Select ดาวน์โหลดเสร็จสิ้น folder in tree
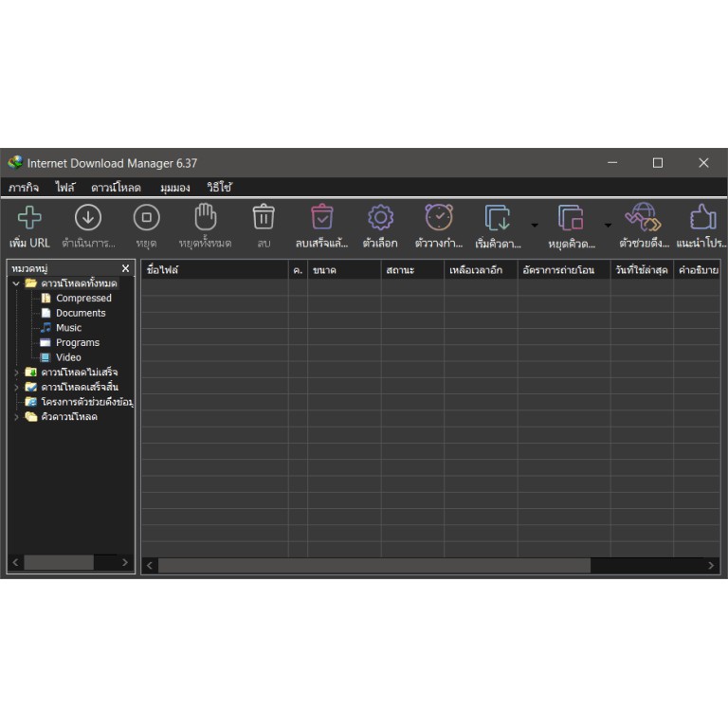 coord(80,387)
